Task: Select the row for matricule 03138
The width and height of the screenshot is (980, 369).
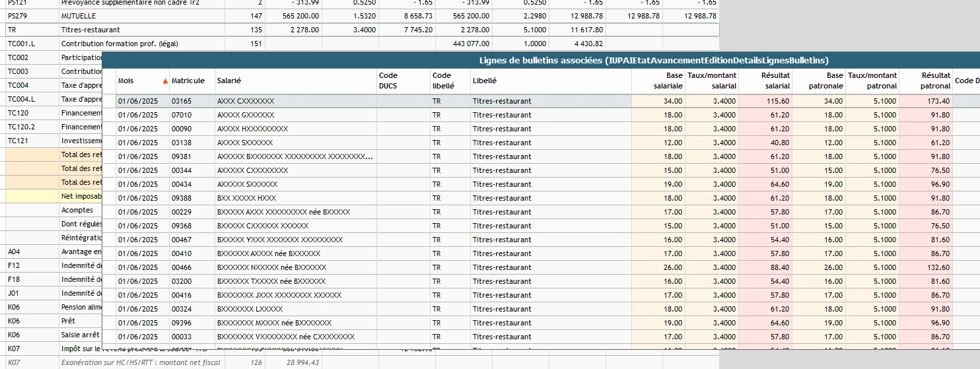Action: click(541, 143)
